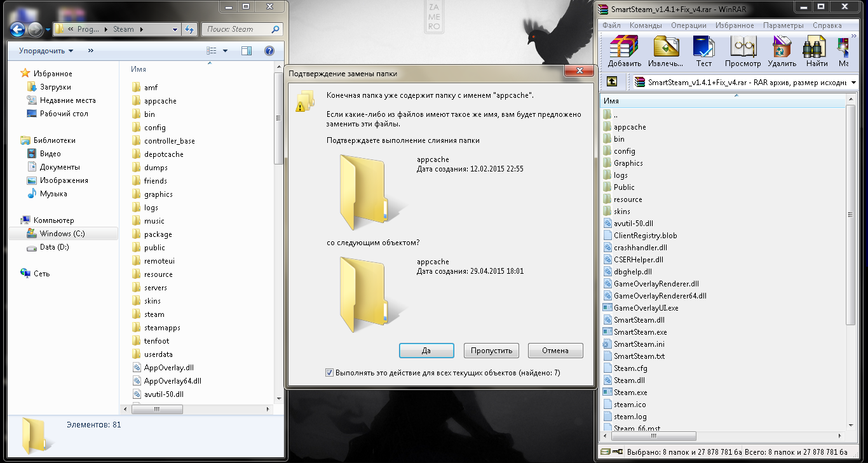Open WinRAR archive path dropdown
This screenshot has height=463, width=868.
(853, 82)
